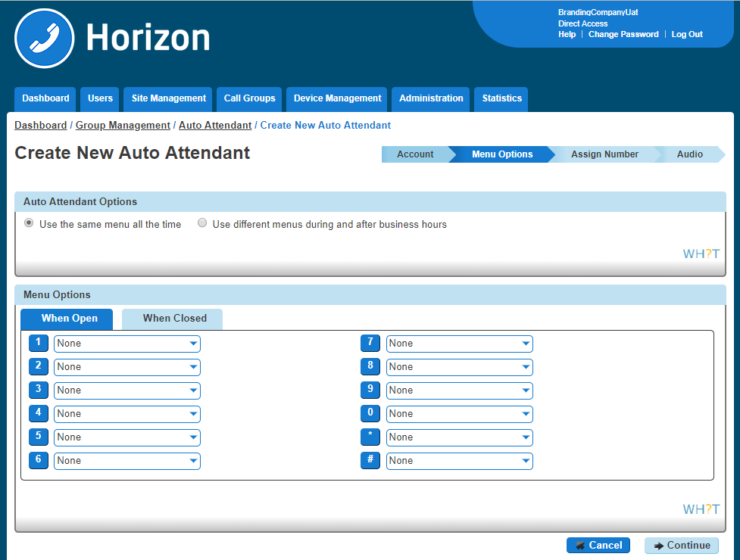Viewport: 740px width, 560px height.
Task: Follow the Auto Attendant breadcrumb link
Action: tap(215, 126)
